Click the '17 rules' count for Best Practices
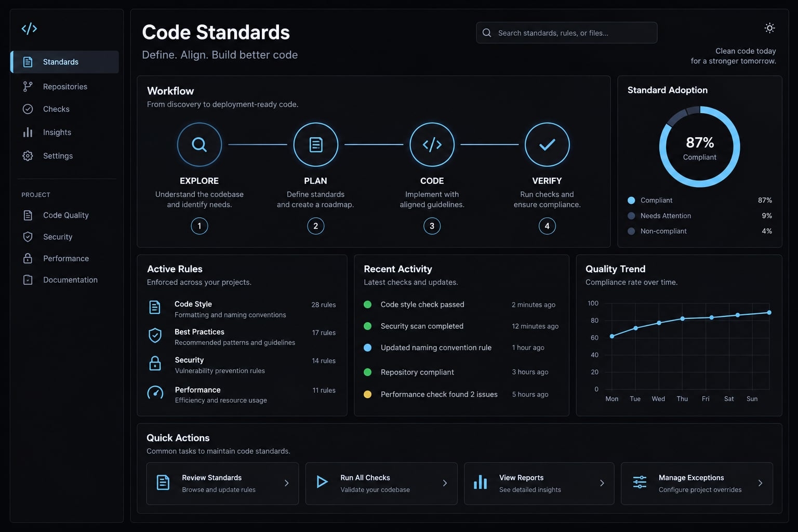Viewport: 798px width, 532px height. pos(324,332)
